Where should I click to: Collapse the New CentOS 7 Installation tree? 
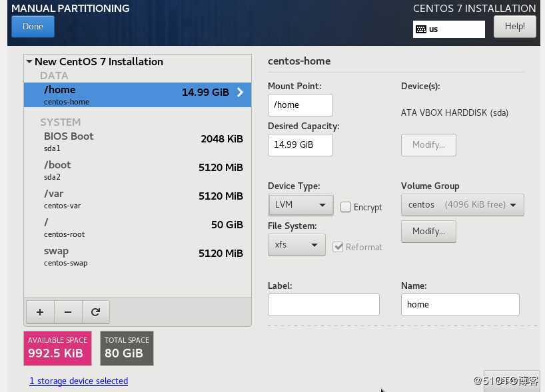tap(29, 62)
